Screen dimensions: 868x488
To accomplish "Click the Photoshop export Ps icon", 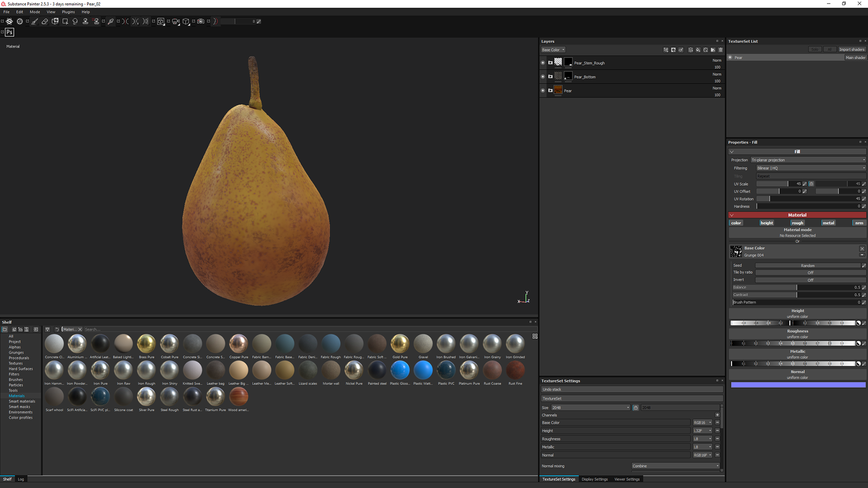I will [x=9, y=32].
